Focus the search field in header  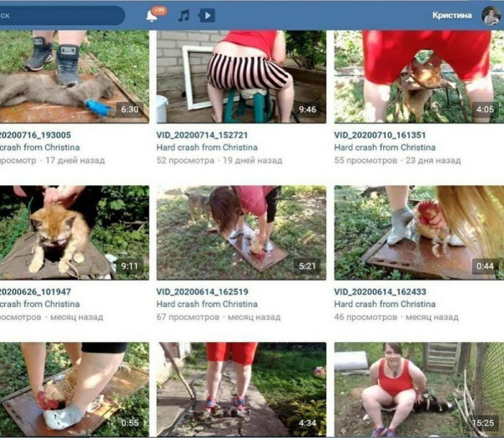[x=61, y=15]
